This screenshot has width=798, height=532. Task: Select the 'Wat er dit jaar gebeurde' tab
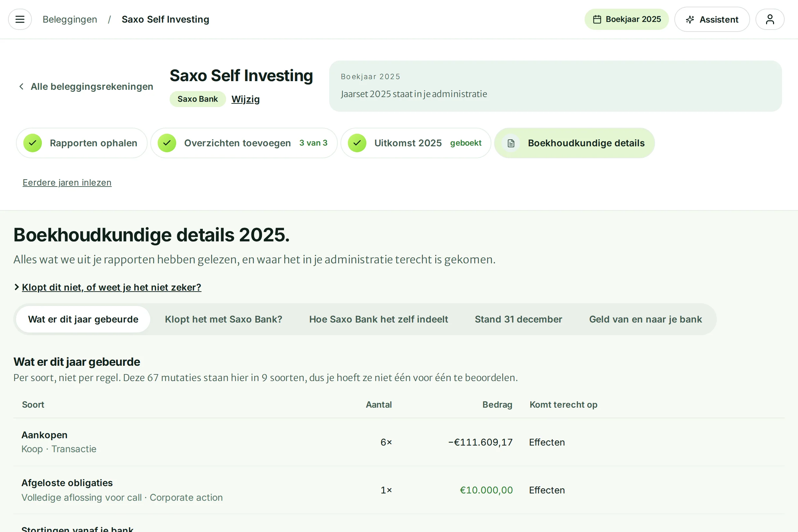tap(83, 319)
